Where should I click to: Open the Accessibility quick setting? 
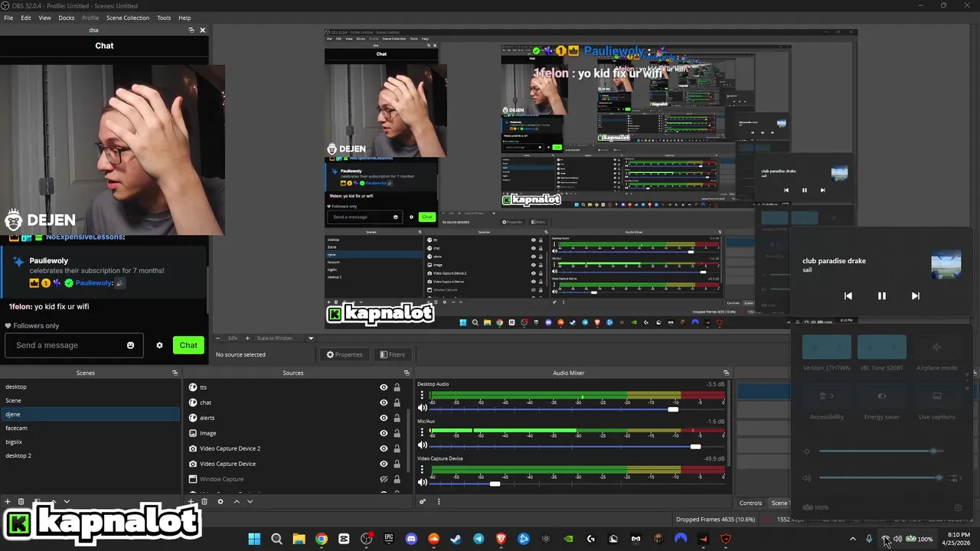click(x=826, y=396)
